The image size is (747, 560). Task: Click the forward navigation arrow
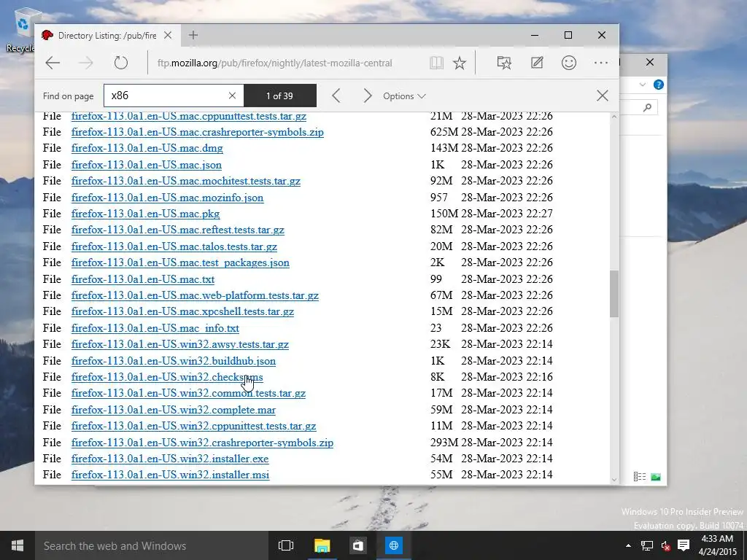click(x=86, y=63)
